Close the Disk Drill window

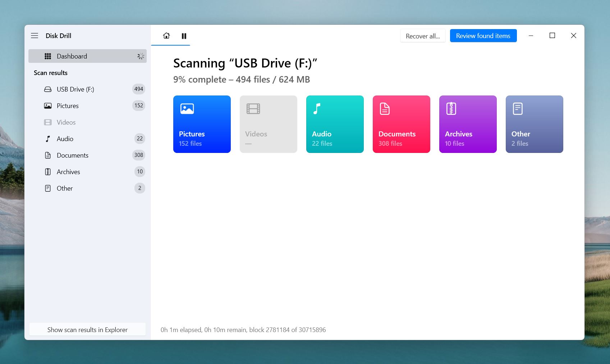[x=574, y=36]
